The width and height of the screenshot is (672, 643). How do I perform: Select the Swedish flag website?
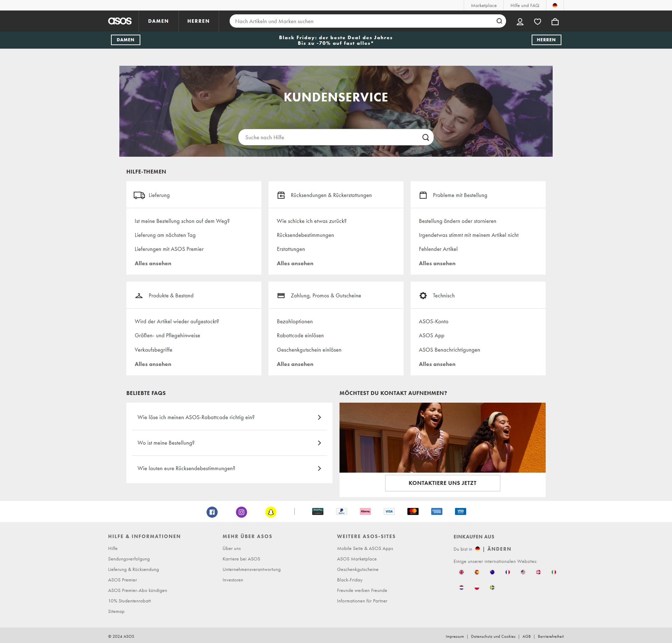point(492,588)
